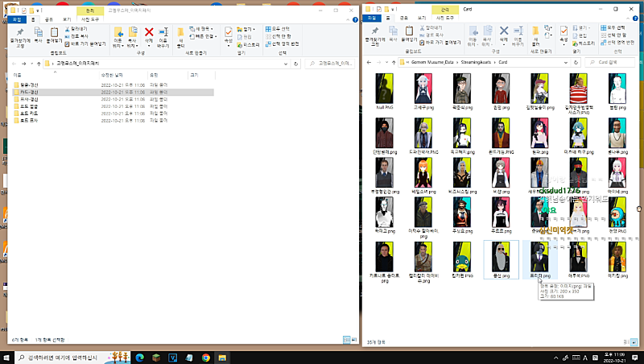Open Share (공유) tab in left window

pyautogui.click(x=49, y=19)
